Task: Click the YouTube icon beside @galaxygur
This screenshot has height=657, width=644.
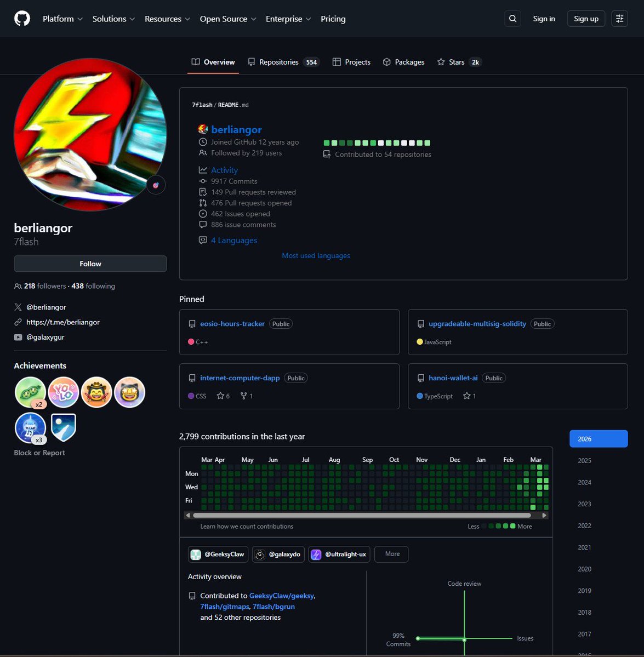Action: point(18,338)
